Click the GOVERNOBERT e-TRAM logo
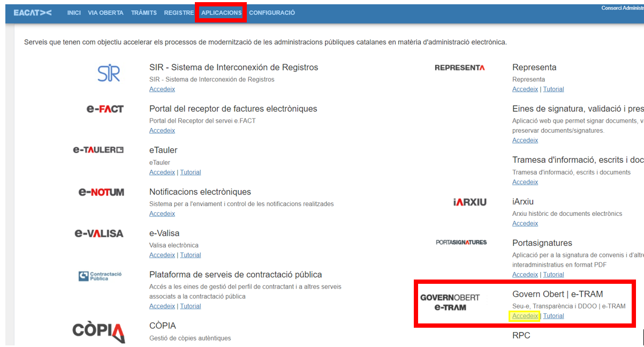Image resolution: width=644 pixels, height=347 pixels. (450, 302)
